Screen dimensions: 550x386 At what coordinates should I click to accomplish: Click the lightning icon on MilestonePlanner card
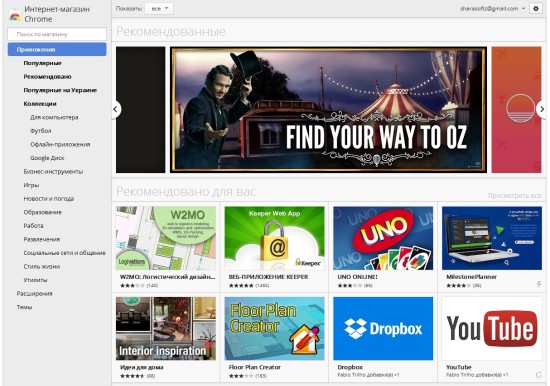(539, 284)
